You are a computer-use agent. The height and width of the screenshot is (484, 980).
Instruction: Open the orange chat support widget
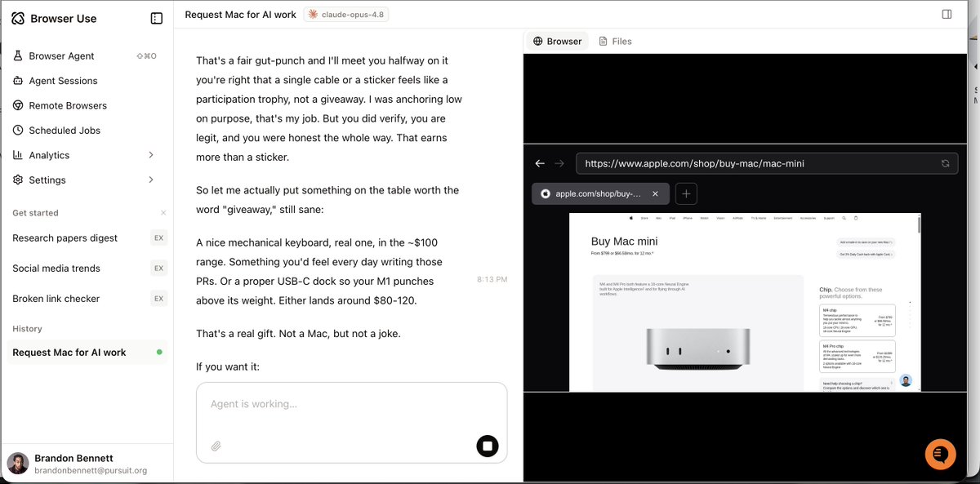[941, 455]
